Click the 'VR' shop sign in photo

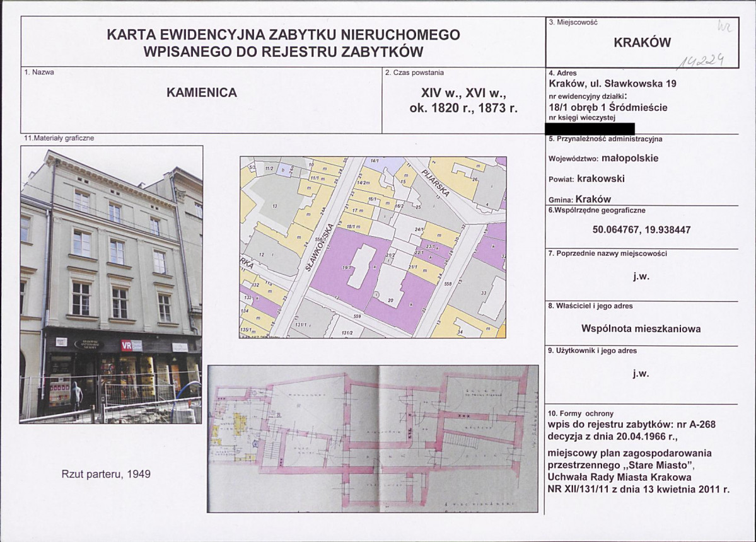click(126, 345)
